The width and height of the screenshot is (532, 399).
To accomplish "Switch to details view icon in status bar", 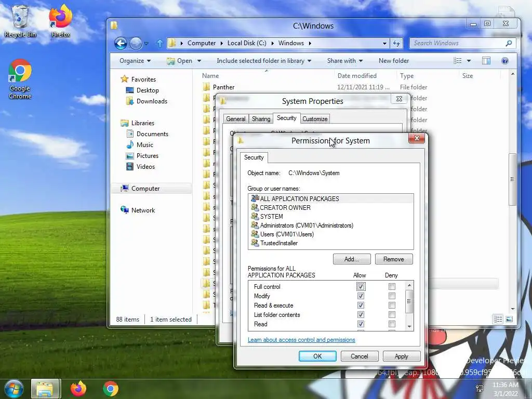I will [498, 320].
